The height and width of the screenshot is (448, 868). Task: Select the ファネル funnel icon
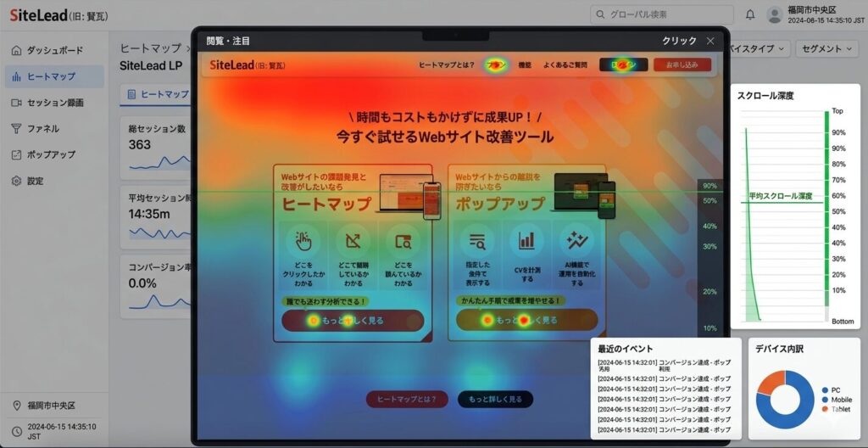coord(16,129)
